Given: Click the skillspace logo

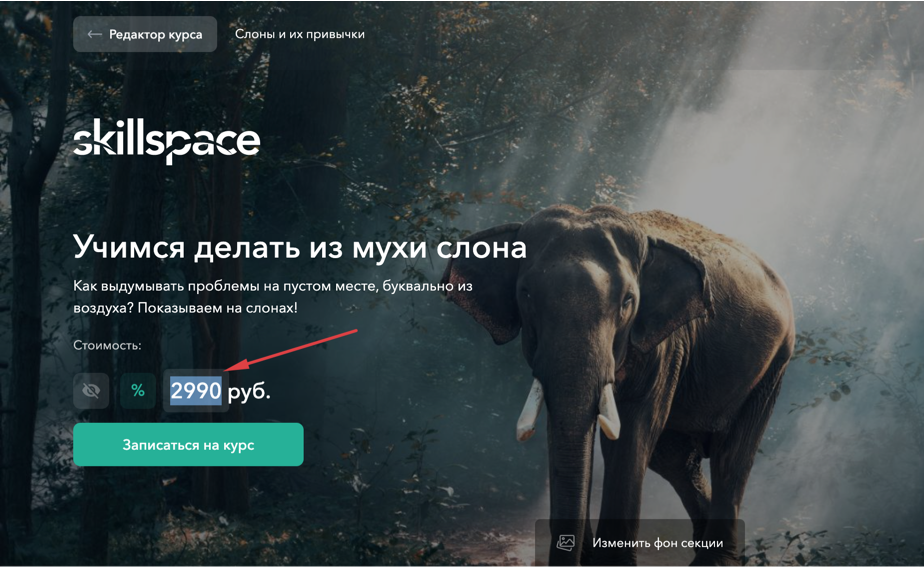Looking at the screenshot, I should point(167,141).
